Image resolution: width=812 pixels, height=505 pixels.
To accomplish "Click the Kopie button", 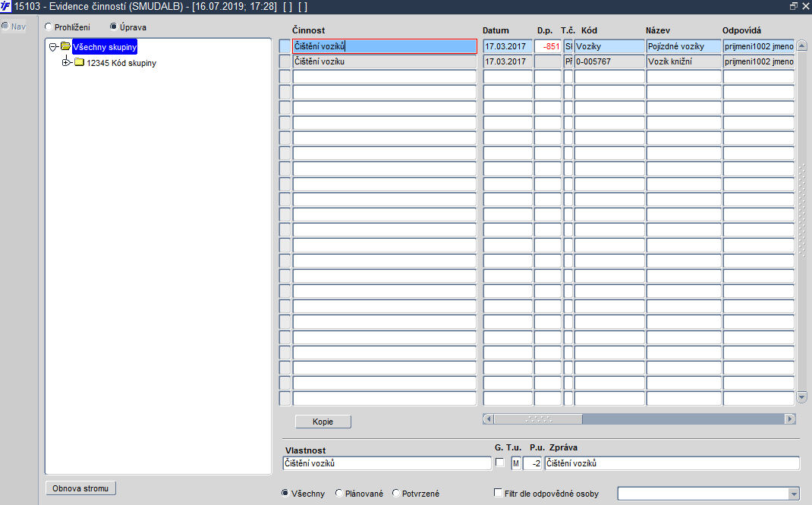I will click(323, 422).
